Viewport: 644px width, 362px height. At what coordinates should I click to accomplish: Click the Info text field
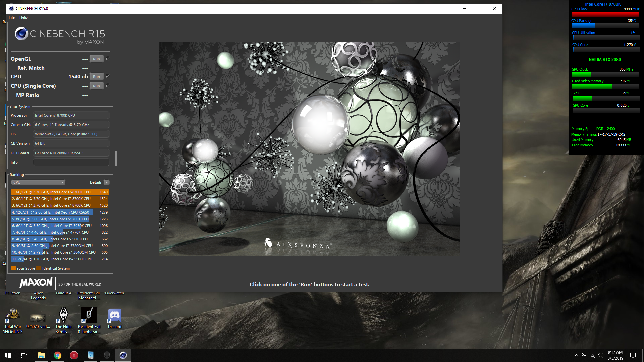(x=71, y=162)
